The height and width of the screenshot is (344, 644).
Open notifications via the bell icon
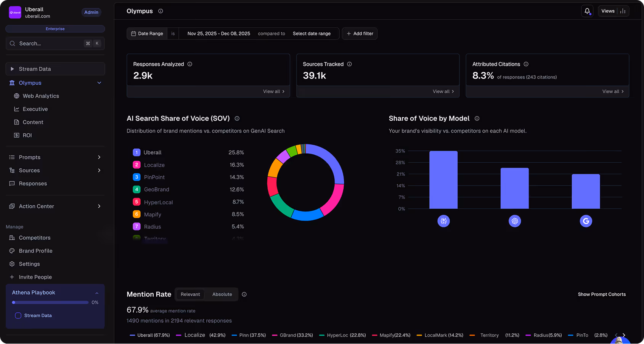[587, 11]
